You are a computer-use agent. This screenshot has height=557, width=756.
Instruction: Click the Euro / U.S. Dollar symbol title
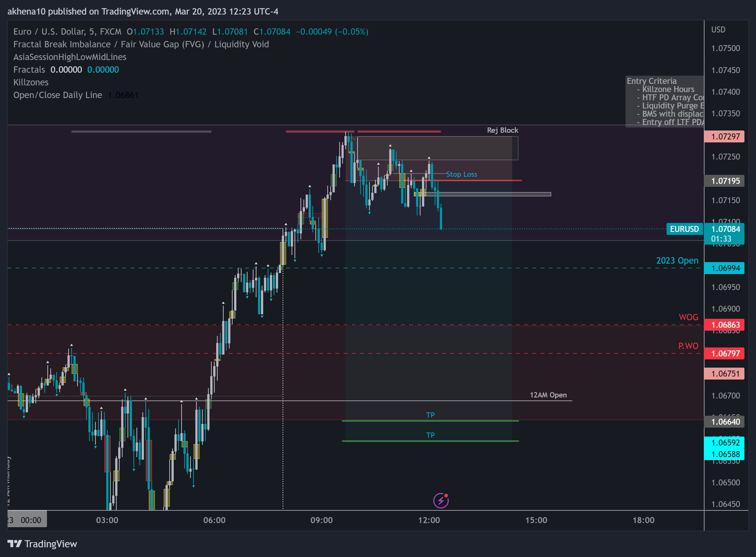[67, 32]
